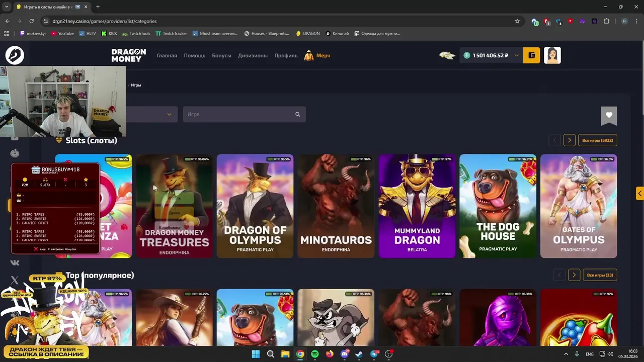The height and width of the screenshot is (362, 644).
Task: Click the money stack icon near balance
Action: (447, 55)
